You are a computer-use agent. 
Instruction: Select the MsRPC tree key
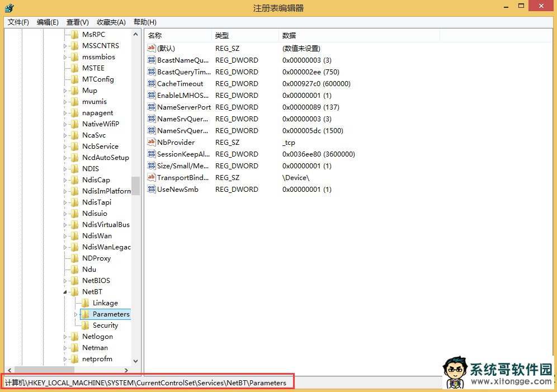tap(93, 35)
